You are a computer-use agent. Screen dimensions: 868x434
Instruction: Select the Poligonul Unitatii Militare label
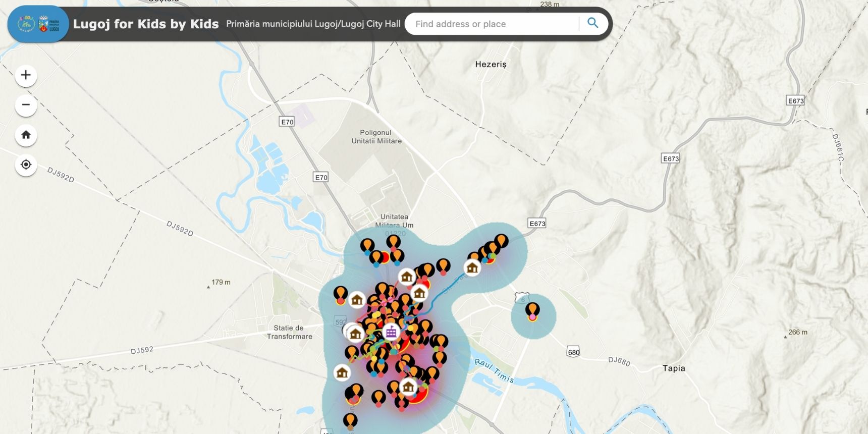(376, 137)
